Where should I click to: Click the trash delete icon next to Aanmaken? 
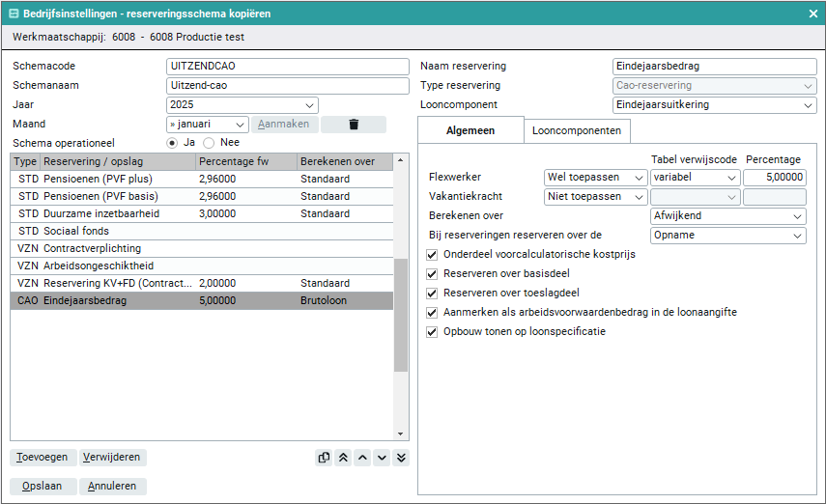354,125
